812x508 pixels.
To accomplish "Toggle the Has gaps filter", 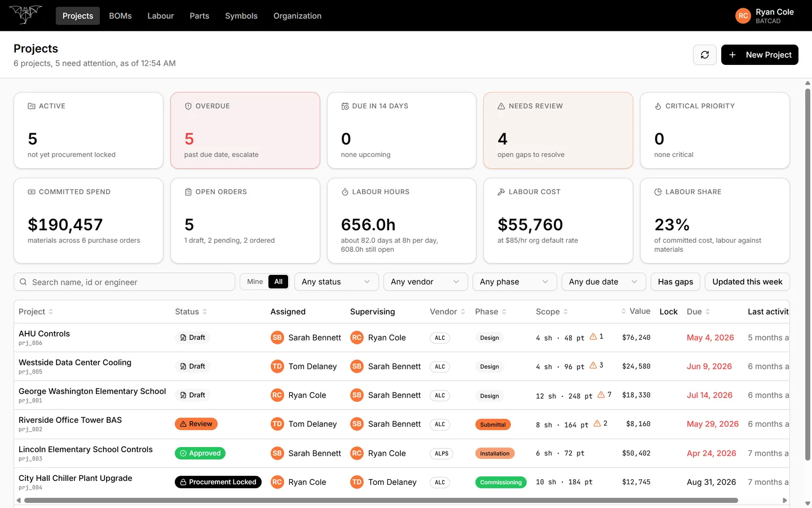I will 676,282.
